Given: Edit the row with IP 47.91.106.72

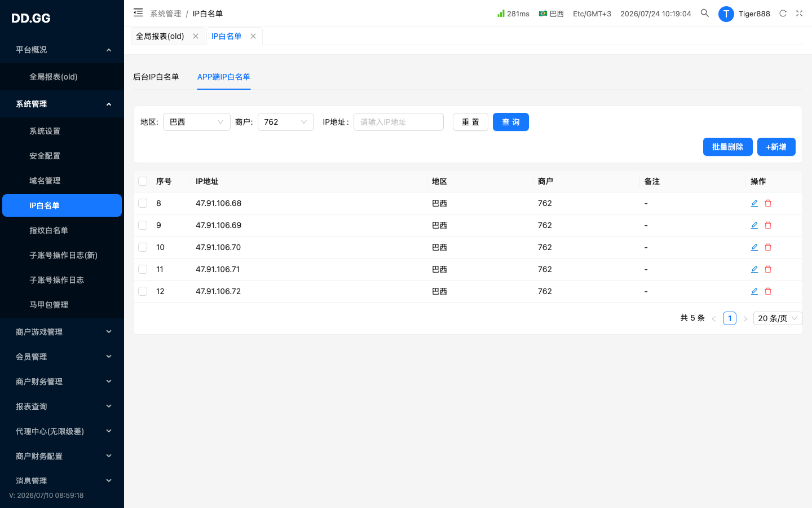Looking at the screenshot, I should click(754, 291).
